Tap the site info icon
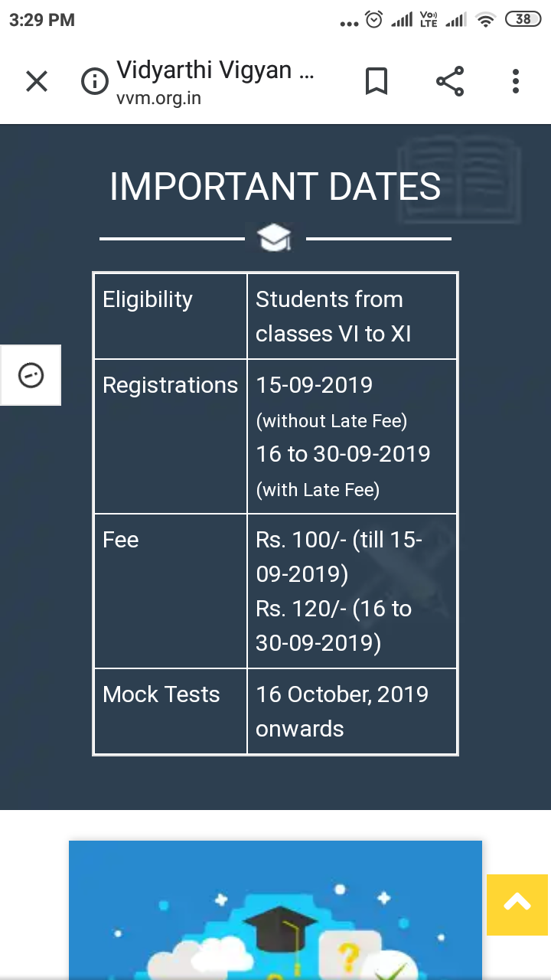 tap(94, 81)
